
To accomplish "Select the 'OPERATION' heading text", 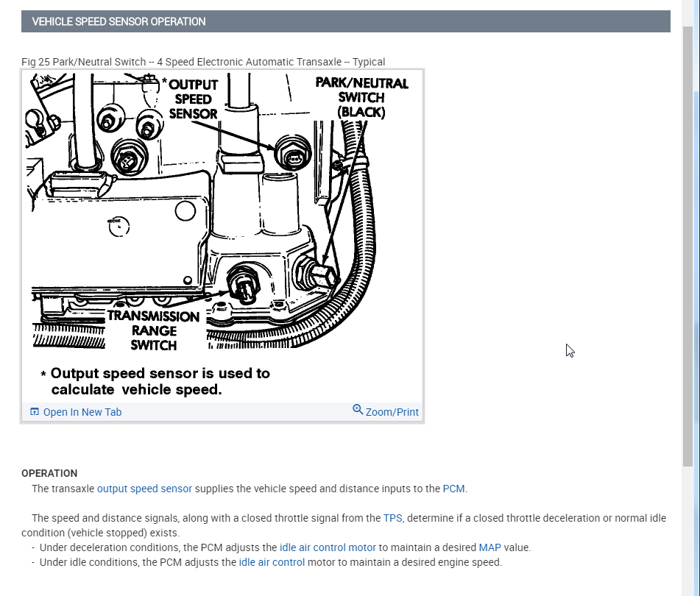I will click(x=49, y=473).
